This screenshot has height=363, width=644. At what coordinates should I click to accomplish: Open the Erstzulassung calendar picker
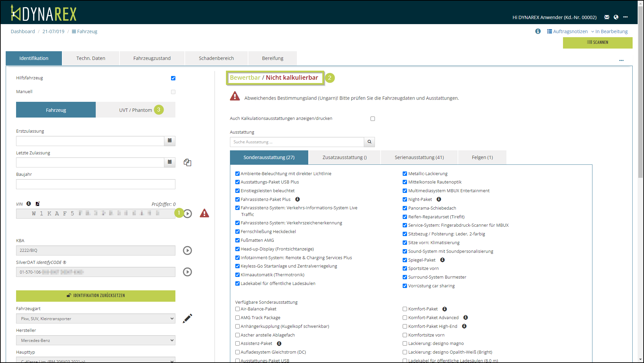pyautogui.click(x=170, y=141)
